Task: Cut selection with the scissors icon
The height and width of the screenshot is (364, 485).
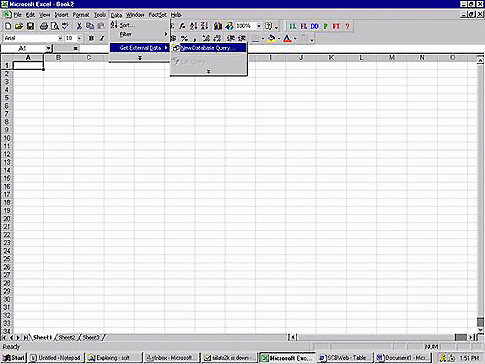Action: coord(79,26)
